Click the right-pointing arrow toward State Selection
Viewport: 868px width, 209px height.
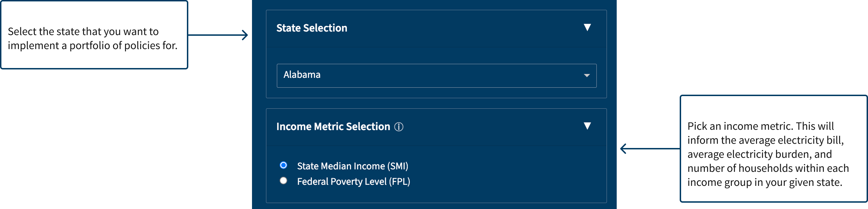coord(218,35)
